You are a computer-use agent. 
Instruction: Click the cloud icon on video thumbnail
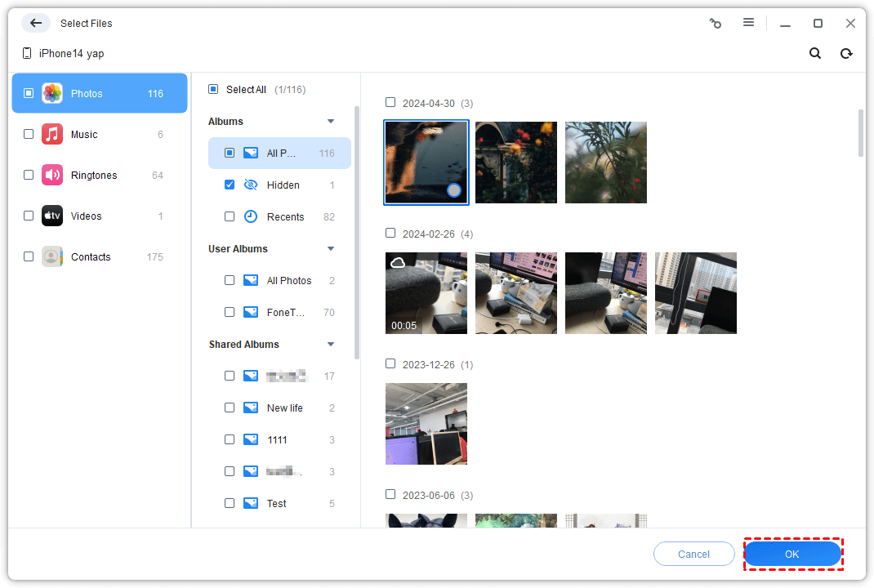pos(398,262)
